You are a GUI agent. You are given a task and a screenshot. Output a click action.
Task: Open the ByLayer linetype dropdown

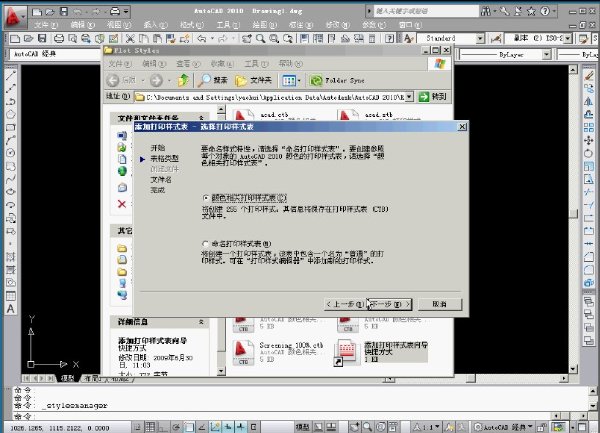click(x=546, y=55)
